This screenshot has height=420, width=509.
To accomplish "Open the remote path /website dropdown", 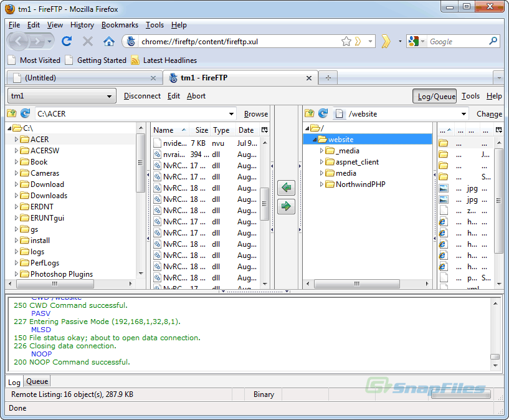I will [464, 114].
